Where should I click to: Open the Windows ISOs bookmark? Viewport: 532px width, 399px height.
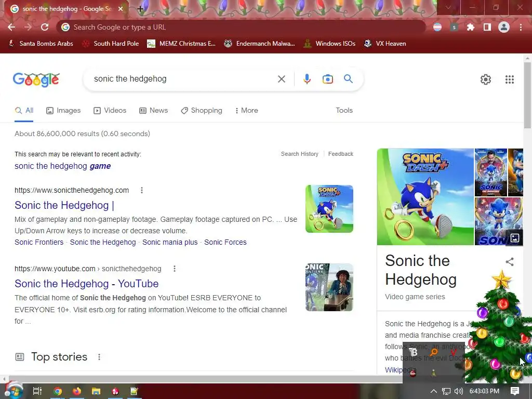(x=329, y=44)
